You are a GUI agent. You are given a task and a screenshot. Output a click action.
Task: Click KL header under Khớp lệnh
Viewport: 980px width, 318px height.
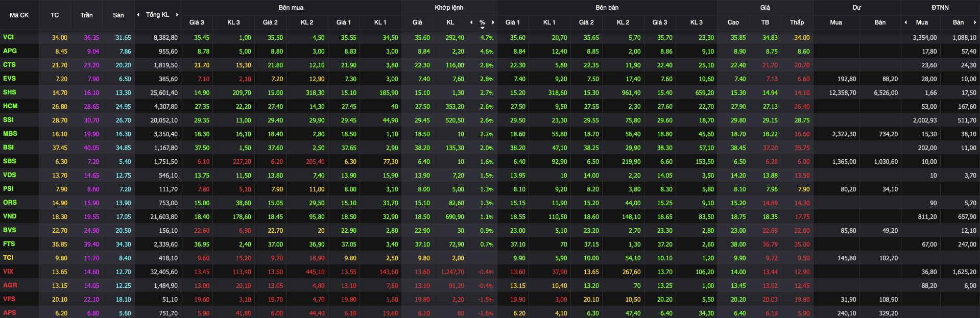pyautogui.click(x=450, y=22)
